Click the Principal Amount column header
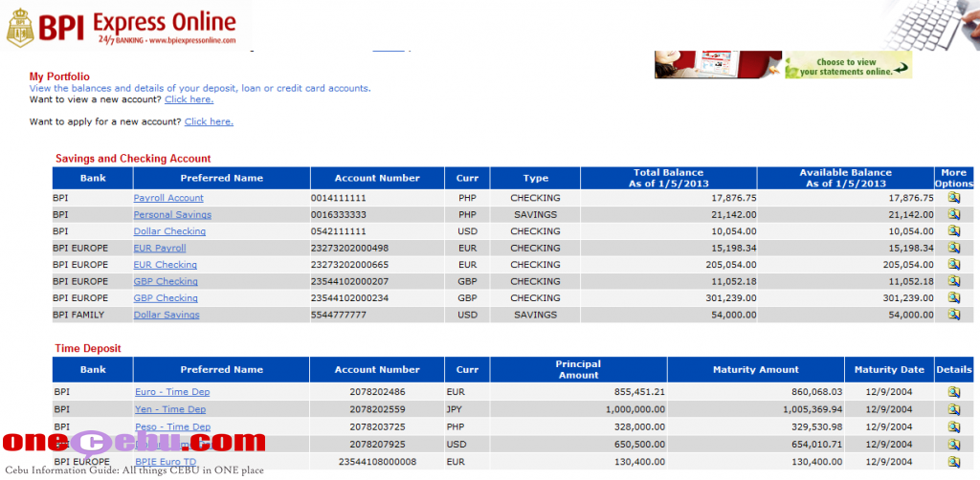The width and height of the screenshot is (980, 480). (x=579, y=369)
